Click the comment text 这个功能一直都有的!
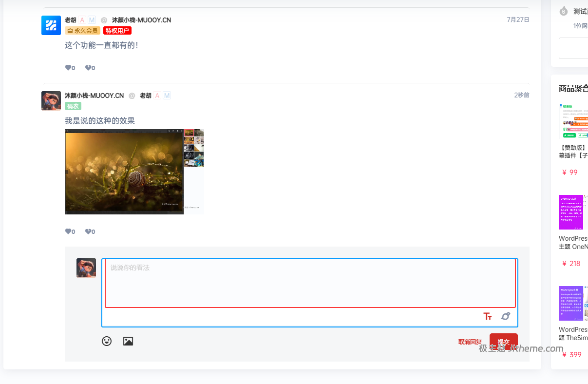 click(101, 45)
